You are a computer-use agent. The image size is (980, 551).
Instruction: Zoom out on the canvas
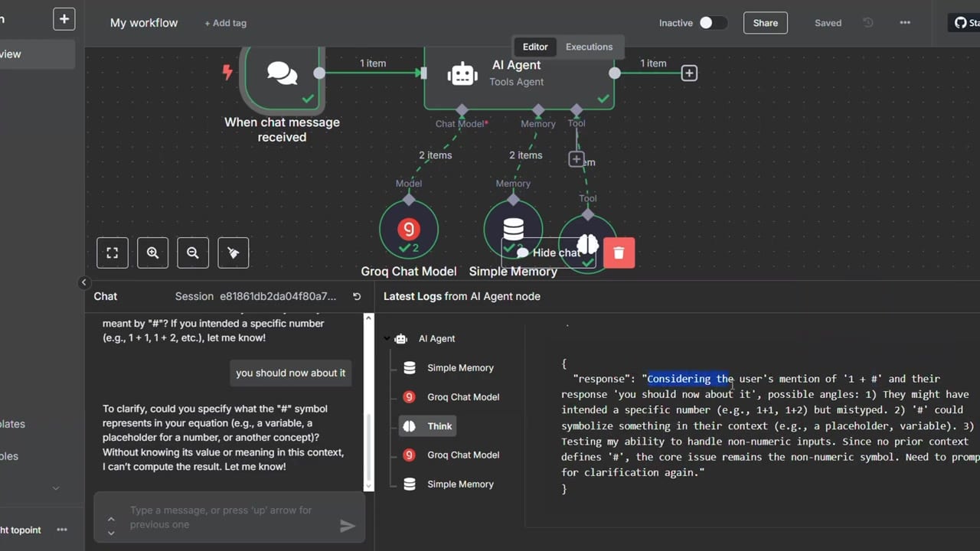pos(193,253)
